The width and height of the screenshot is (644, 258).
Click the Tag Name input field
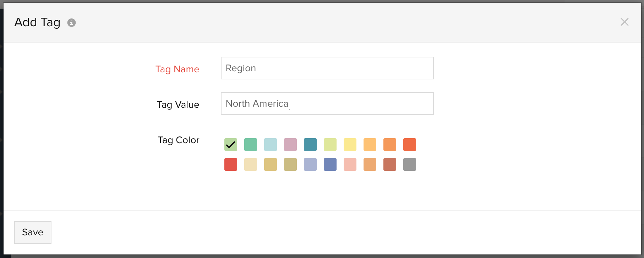click(x=327, y=68)
